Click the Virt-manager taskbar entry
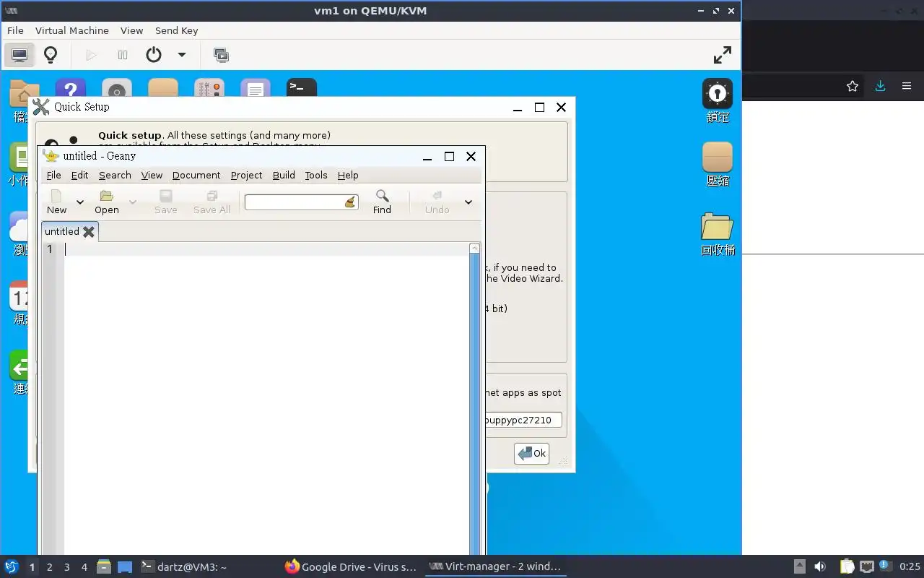Screen dimensions: 924x578 pos(495,567)
